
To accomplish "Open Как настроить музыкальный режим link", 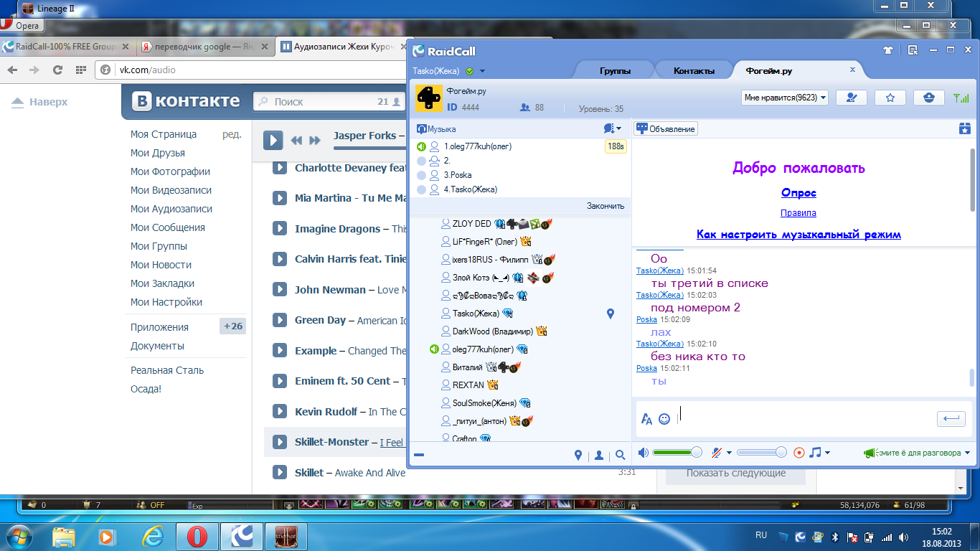I will (x=798, y=235).
